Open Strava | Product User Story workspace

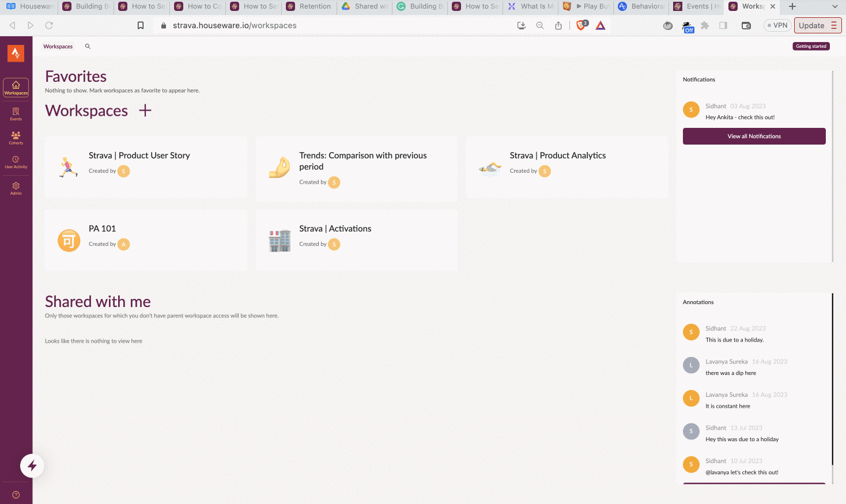(146, 168)
